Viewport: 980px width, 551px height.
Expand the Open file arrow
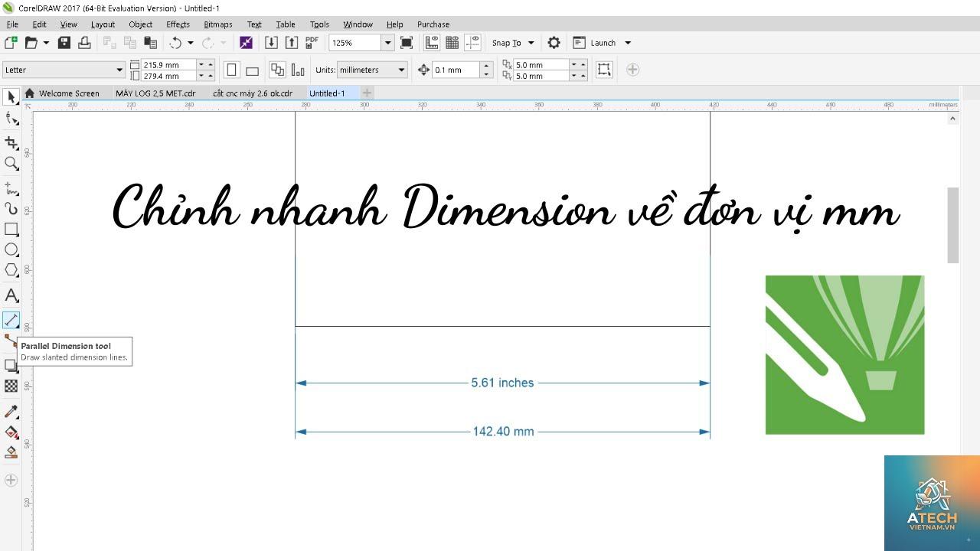point(46,43)
